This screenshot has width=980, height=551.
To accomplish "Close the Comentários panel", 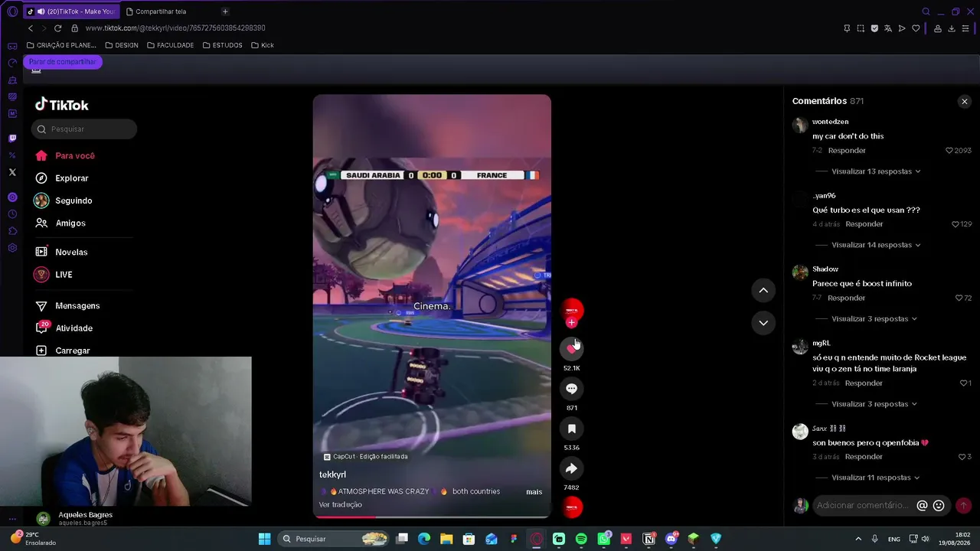I will [965, 101].
